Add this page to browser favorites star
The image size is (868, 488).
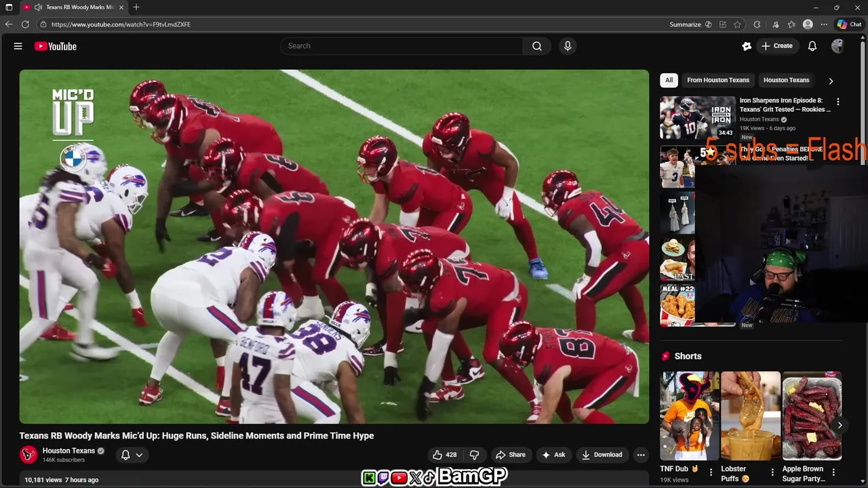pyautogui.click(x=738, y=24)
